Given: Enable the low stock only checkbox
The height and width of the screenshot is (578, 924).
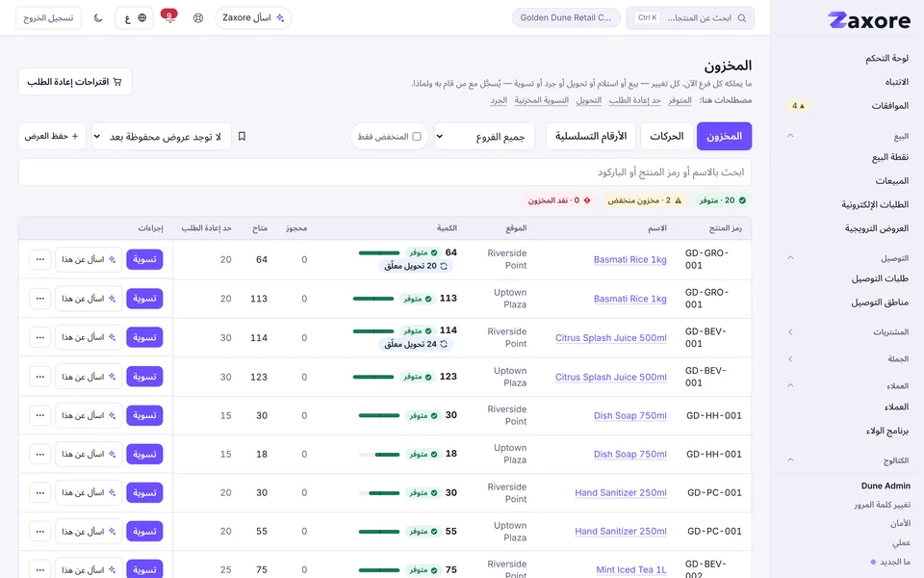Looking at the screenshot, I should tap(417, 136).
